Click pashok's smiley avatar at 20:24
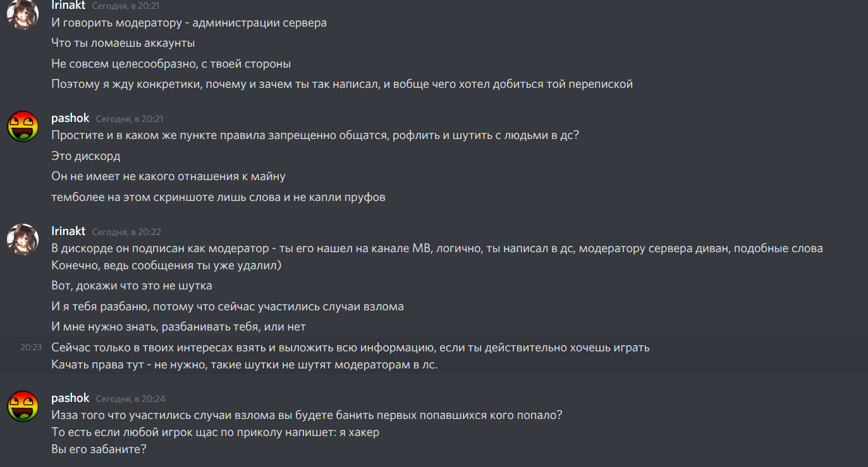Screen dimensions: 868x467 coord(22,406)
